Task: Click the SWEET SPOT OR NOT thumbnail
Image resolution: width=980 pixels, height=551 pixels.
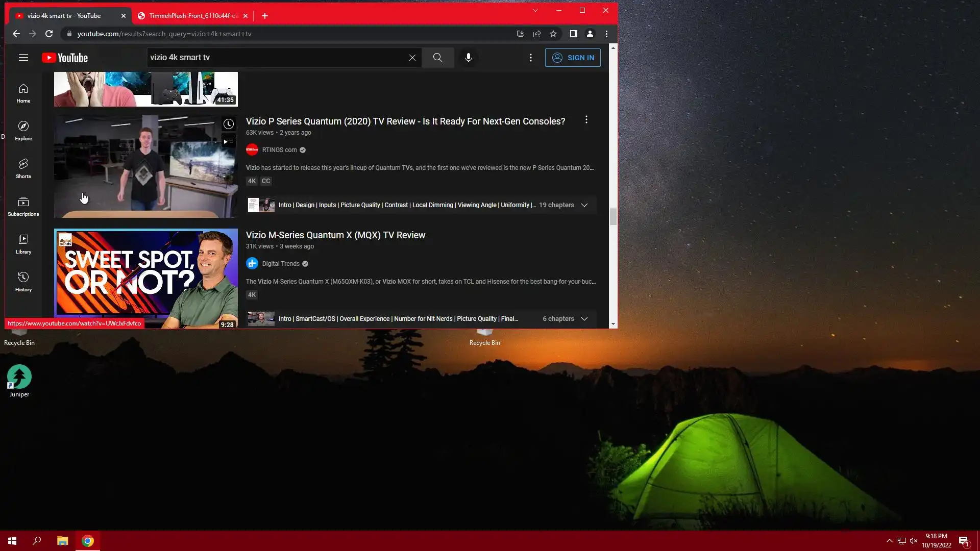Action: (x=145, y=278)
